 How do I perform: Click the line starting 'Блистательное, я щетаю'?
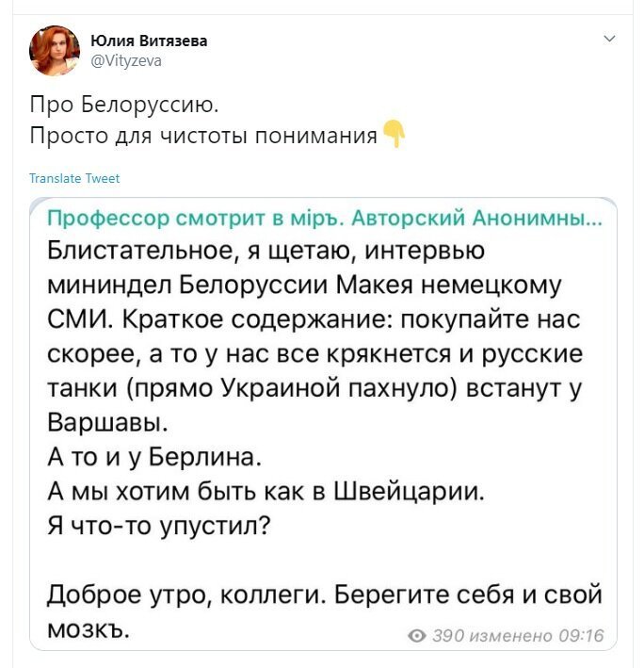pyautogui.click(x=266, y=250)
